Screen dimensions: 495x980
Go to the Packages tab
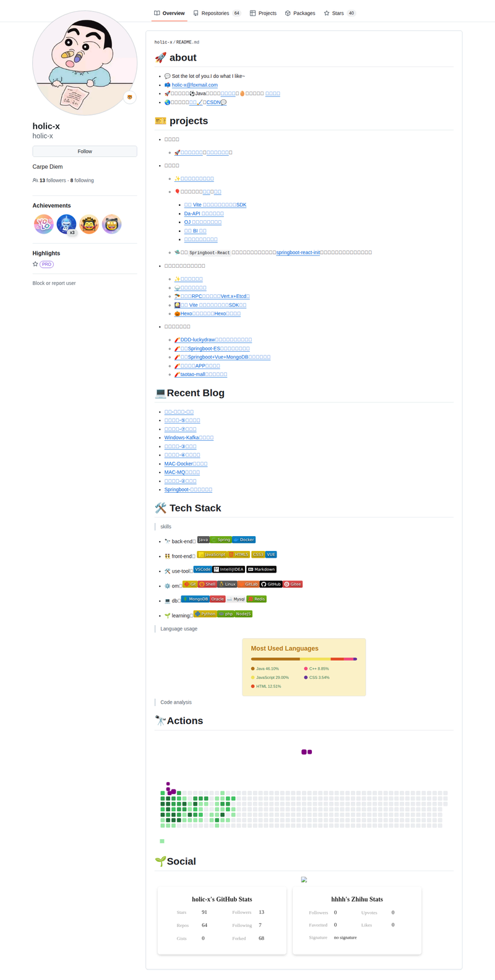pos(300,13)
